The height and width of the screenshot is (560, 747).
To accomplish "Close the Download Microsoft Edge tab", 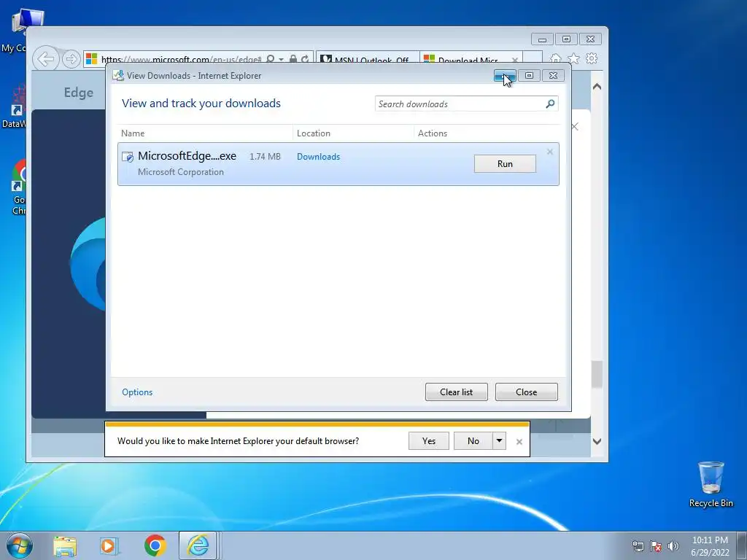I will 515,60.
